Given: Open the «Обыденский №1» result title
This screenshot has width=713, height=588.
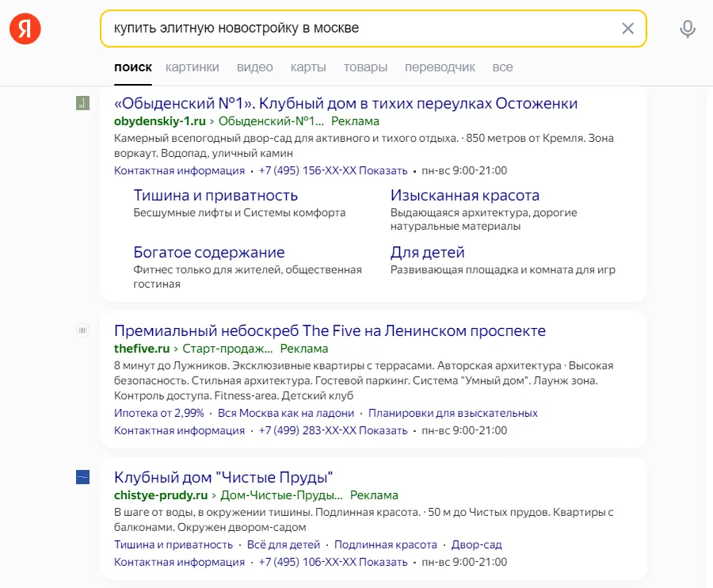Looking at the screenshot, I should coord(345,103).
